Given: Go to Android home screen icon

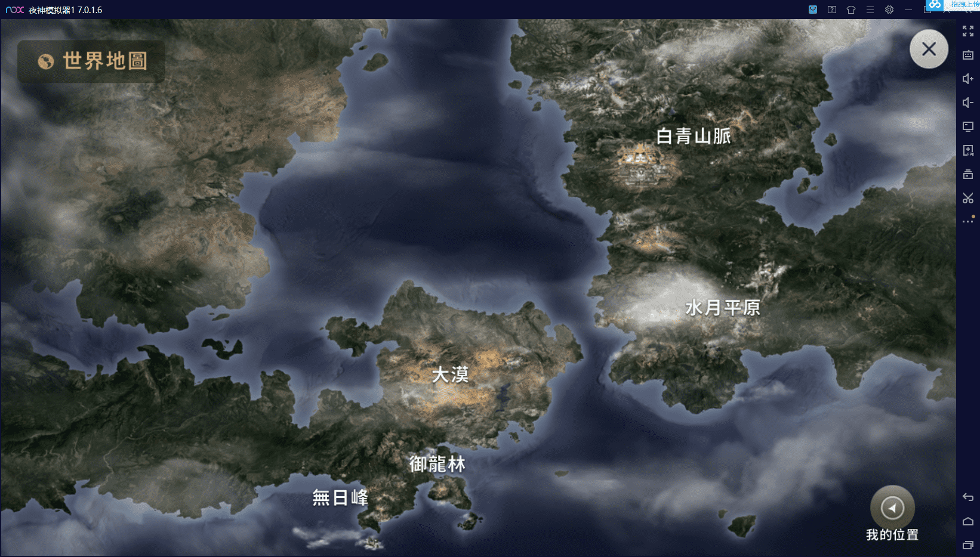Looking at the screenshot, I should [x=968, y=521].
